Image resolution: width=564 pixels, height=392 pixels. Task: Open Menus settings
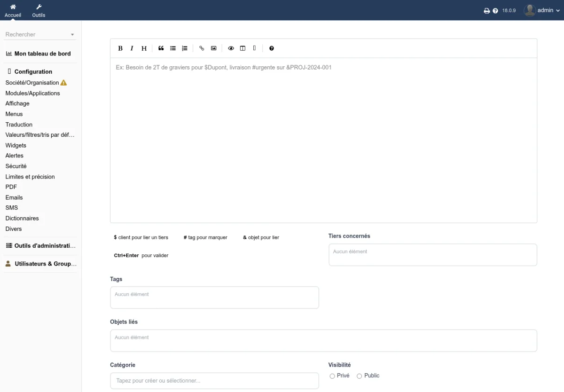point(14,114)
